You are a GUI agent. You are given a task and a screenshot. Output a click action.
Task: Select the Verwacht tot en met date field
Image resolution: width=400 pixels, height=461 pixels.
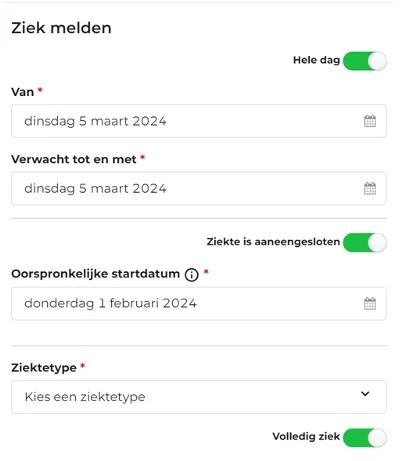(199, 188)
